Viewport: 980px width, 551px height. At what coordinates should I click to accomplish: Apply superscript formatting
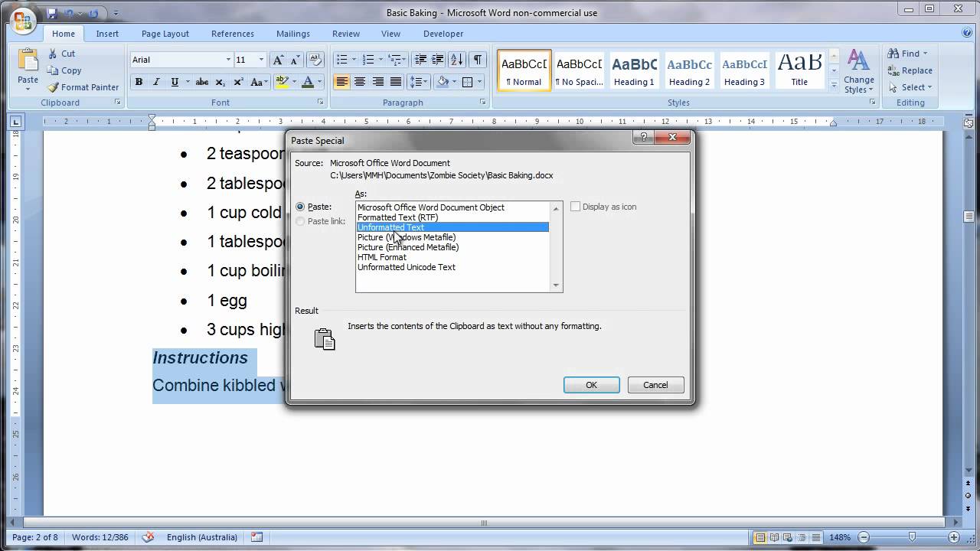[238, 82]
